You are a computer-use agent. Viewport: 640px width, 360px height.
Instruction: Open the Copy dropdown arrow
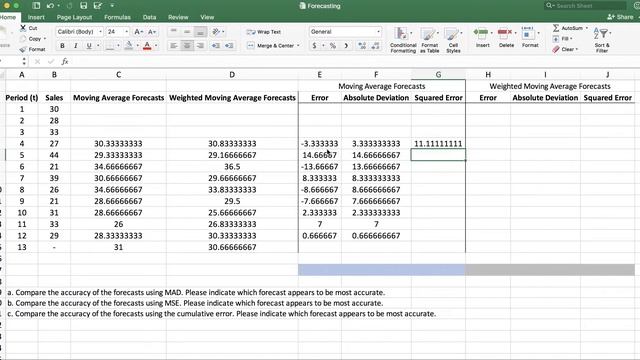pyautogui.click(x=44, y=39)
